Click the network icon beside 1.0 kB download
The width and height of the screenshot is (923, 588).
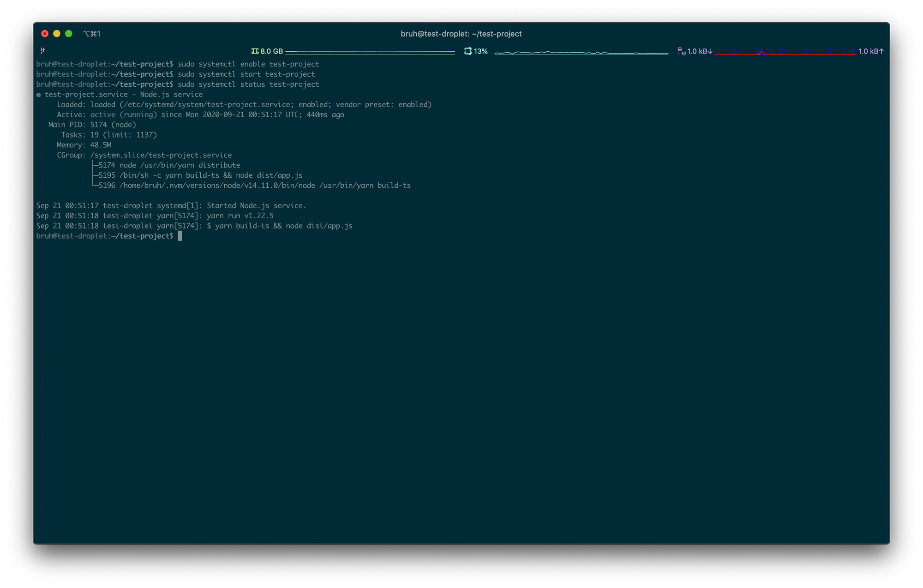click(681, 51)
